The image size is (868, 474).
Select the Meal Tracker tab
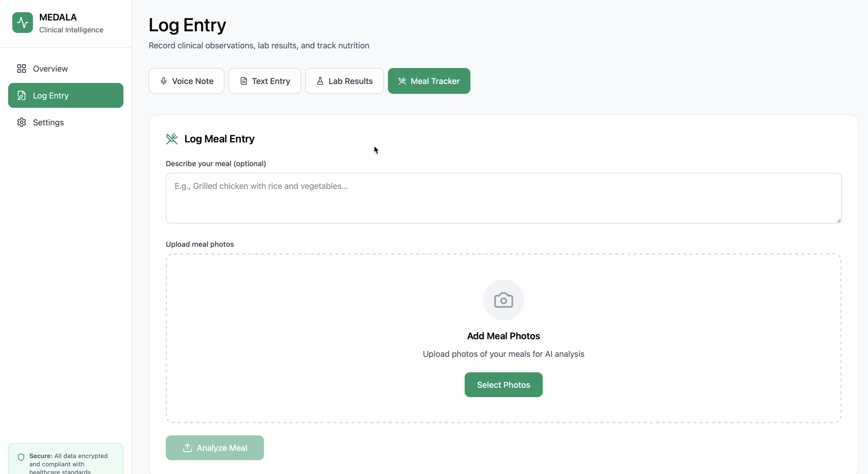[429, 81]
